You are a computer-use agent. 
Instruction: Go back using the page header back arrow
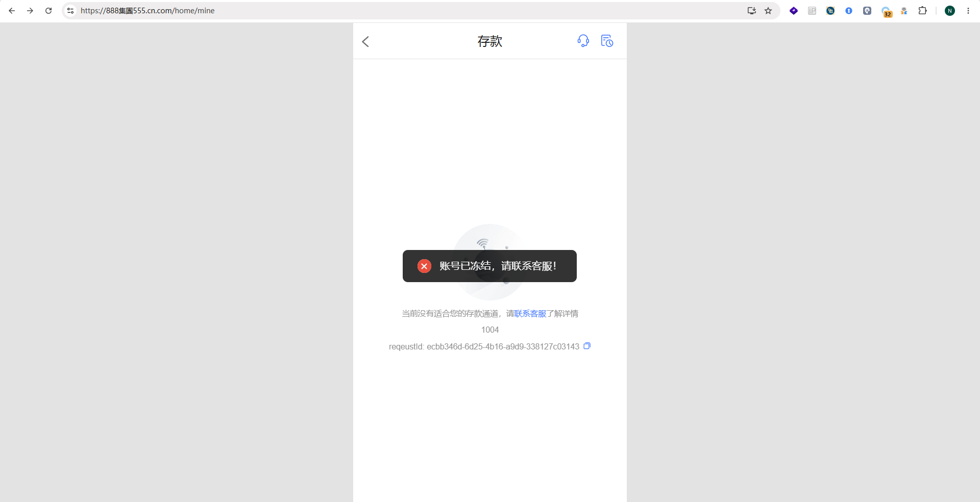365,41
